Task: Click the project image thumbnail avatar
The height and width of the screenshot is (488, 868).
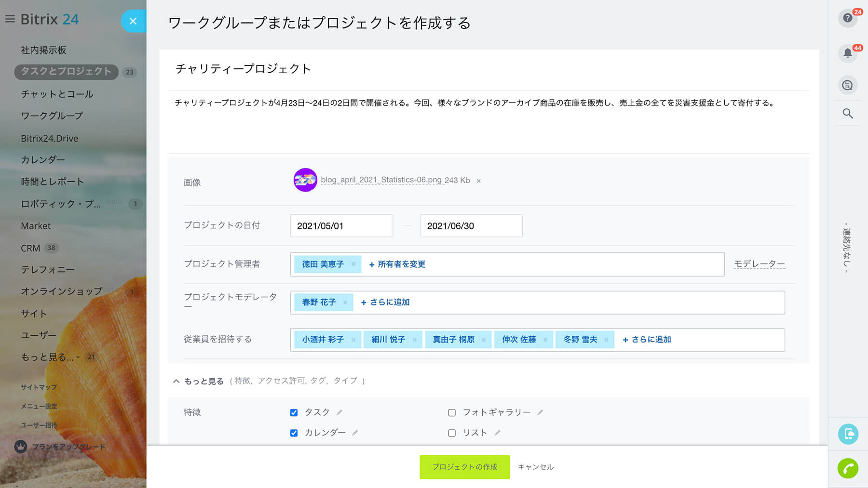Action: 305,180
